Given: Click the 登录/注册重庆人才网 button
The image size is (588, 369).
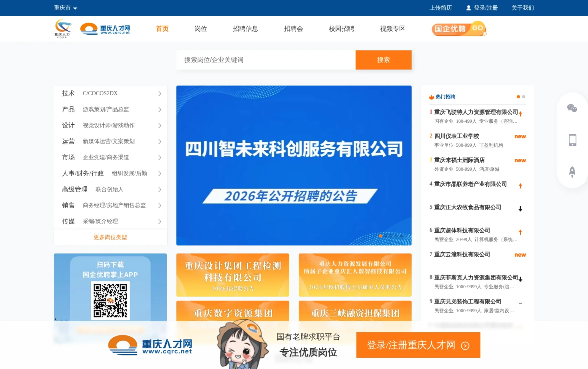Looking at the screenshot, I should (x=418, y=345).
